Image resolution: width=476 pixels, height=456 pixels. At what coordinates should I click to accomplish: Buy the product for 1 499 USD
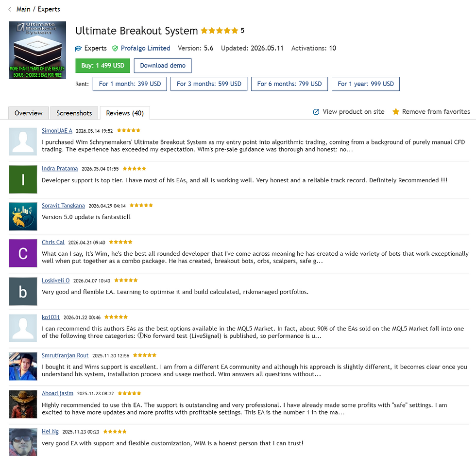[x=102, y=66]
